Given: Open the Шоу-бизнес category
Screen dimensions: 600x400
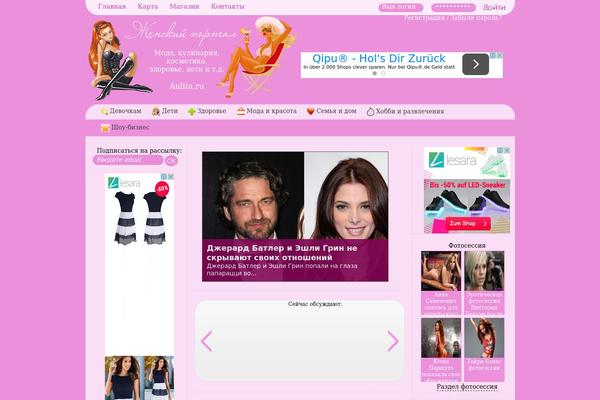Looking at the screenshot, I should click(130, 127).
